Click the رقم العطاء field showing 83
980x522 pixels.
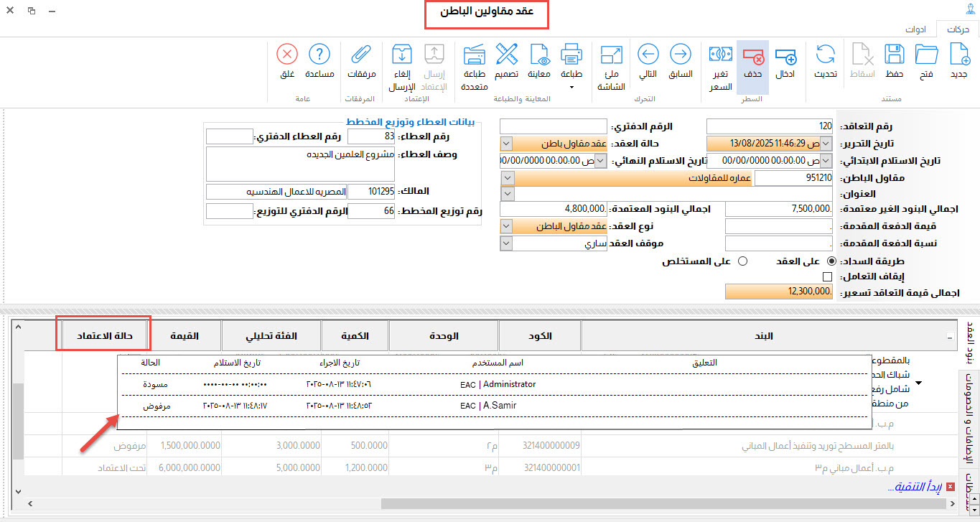pyautogui.click(x=370, y=136)
